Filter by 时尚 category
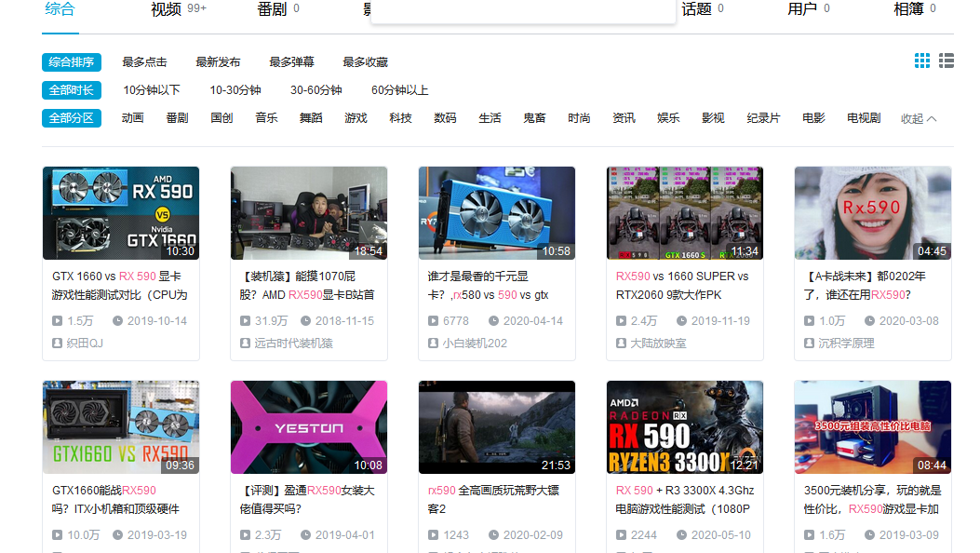Screen dimensions: 980x553 tap(579, 117)
